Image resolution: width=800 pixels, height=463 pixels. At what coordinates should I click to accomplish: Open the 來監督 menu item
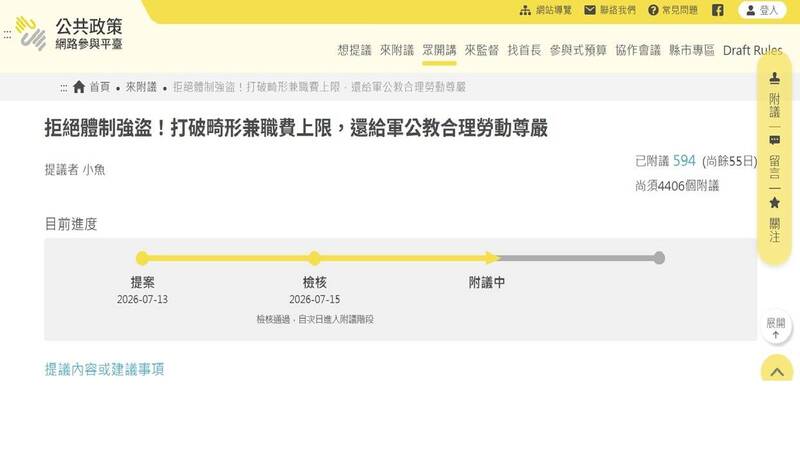click(x=481, y=50)
